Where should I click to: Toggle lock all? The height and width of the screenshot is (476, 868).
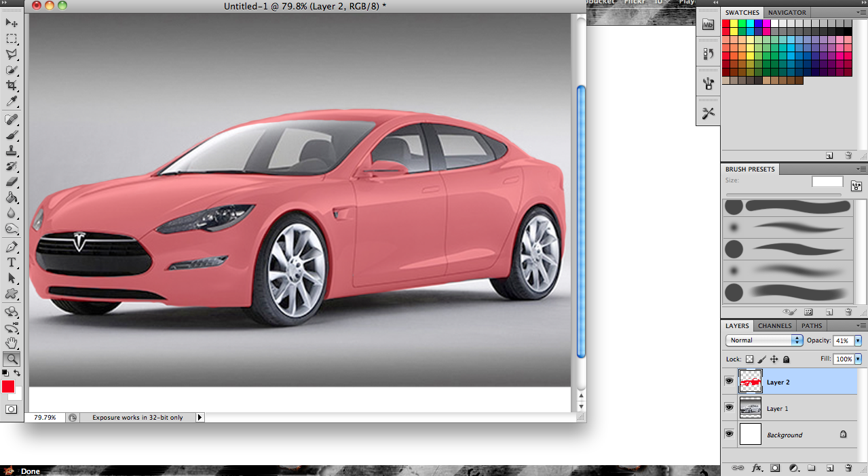[x=787, y=359]
